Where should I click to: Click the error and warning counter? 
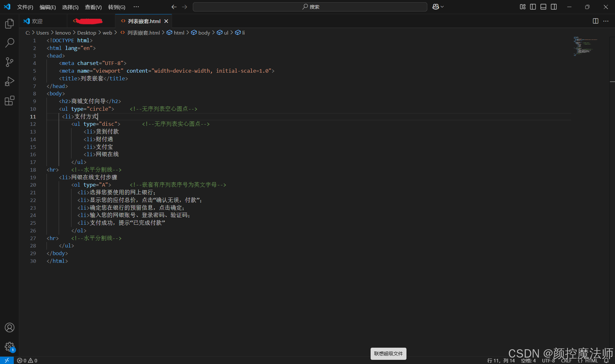(27, 360)
